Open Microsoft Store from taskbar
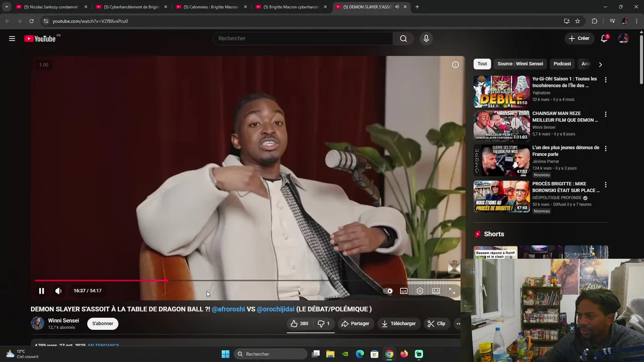 point(374,354)
